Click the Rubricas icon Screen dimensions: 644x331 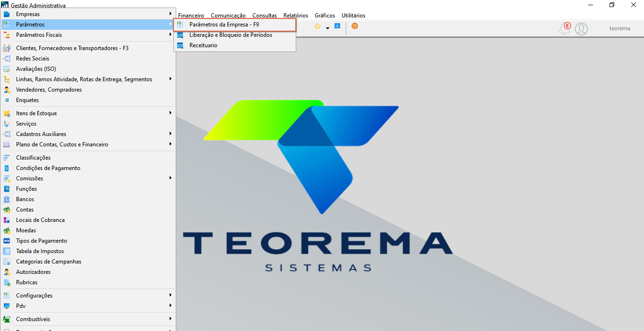click(7, 282)
